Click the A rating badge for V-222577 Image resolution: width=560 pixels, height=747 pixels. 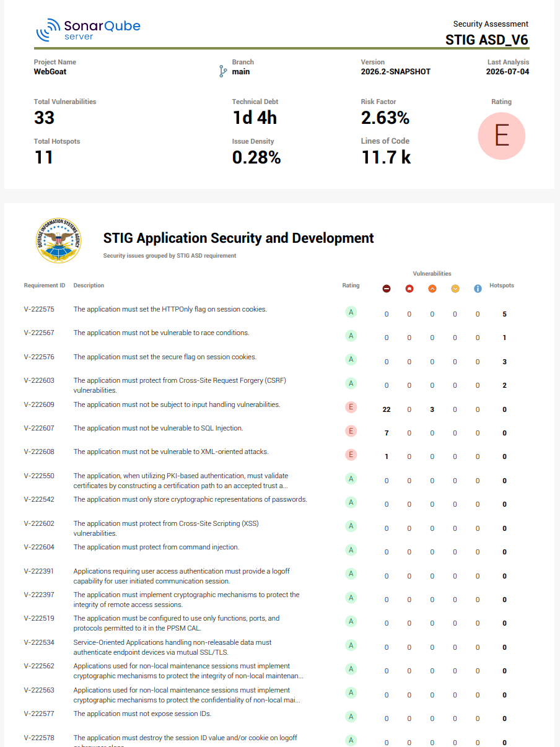click(x=351, y=717)
